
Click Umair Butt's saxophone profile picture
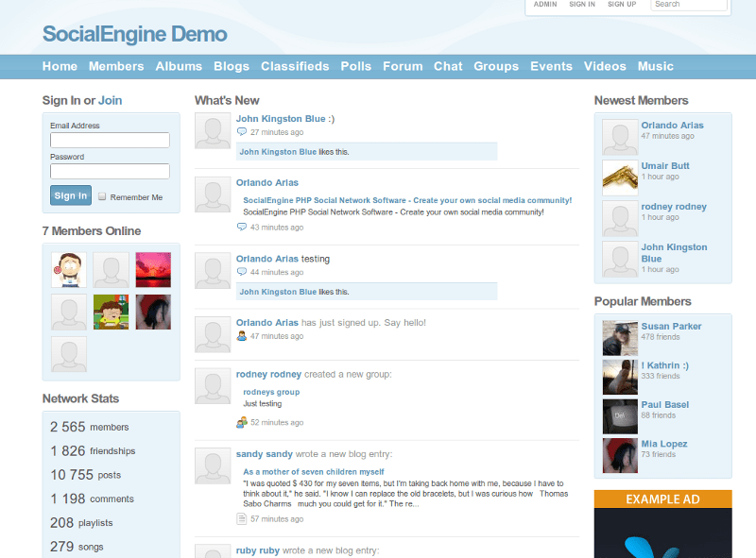click(x=618, y=178)
